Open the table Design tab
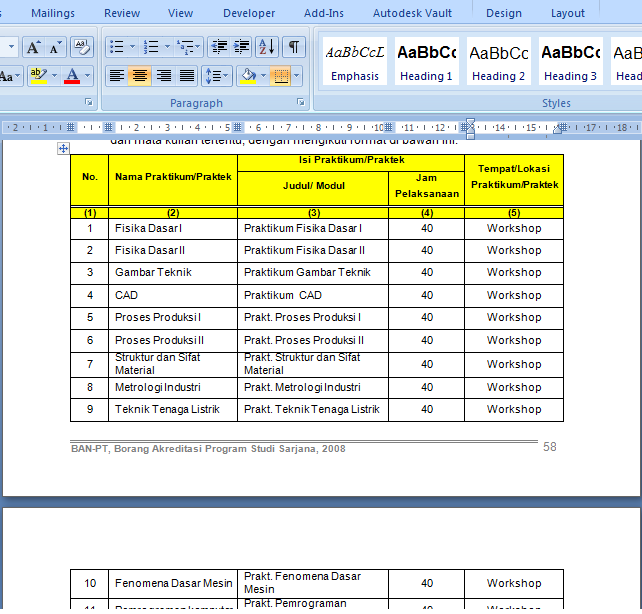This screenshot has height=614, width=642. [504, 13]
